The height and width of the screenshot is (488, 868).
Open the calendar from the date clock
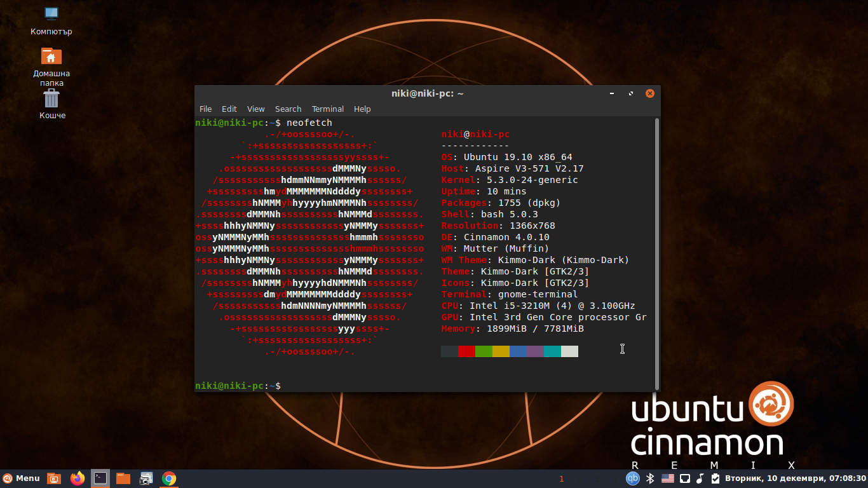pyautogui.click(x=795, y=478)
